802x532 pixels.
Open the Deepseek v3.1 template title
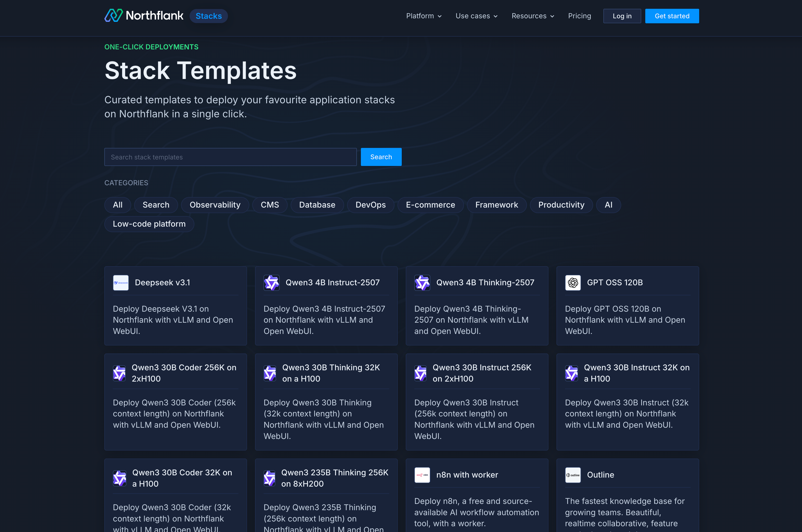pos(162,283)
